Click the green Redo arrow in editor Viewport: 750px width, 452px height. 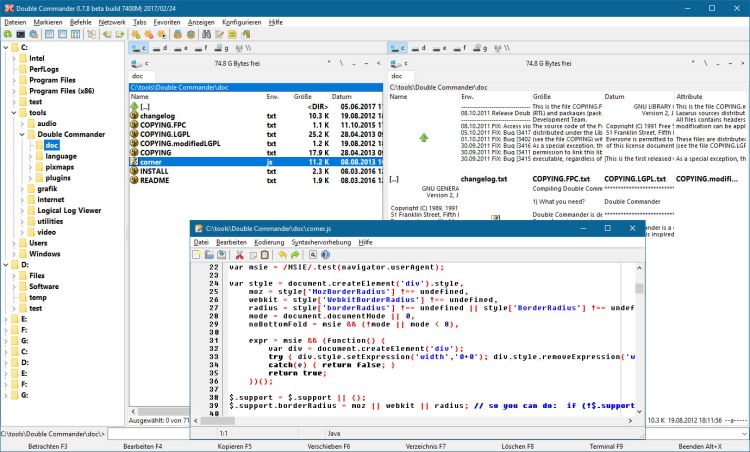pyautogui.click(x=295, y=255)
